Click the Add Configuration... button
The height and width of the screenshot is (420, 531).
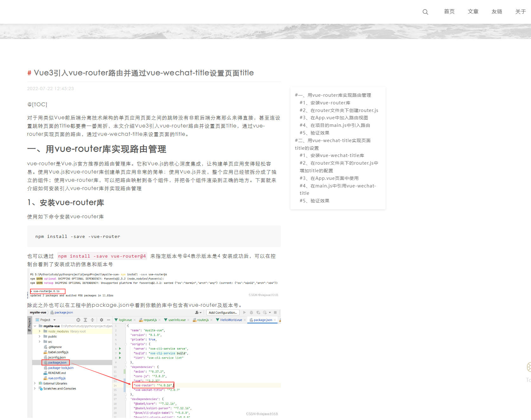223,312
